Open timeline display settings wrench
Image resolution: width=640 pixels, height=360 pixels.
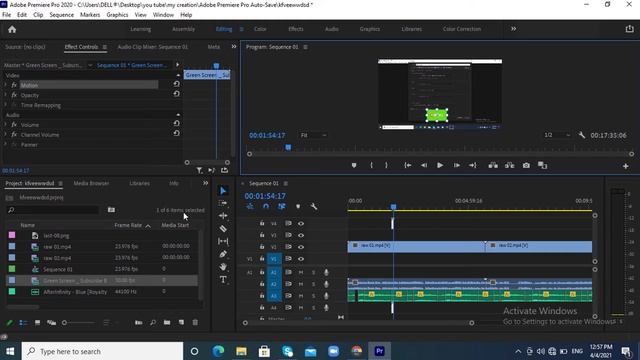pyautogui.click(x=313, y=207)
